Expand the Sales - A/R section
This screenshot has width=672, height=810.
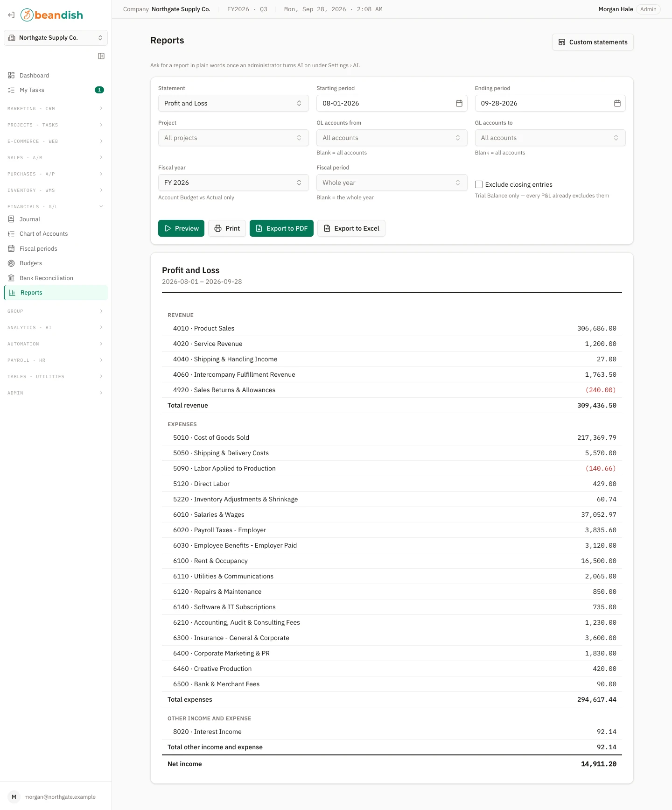[56, 157]
